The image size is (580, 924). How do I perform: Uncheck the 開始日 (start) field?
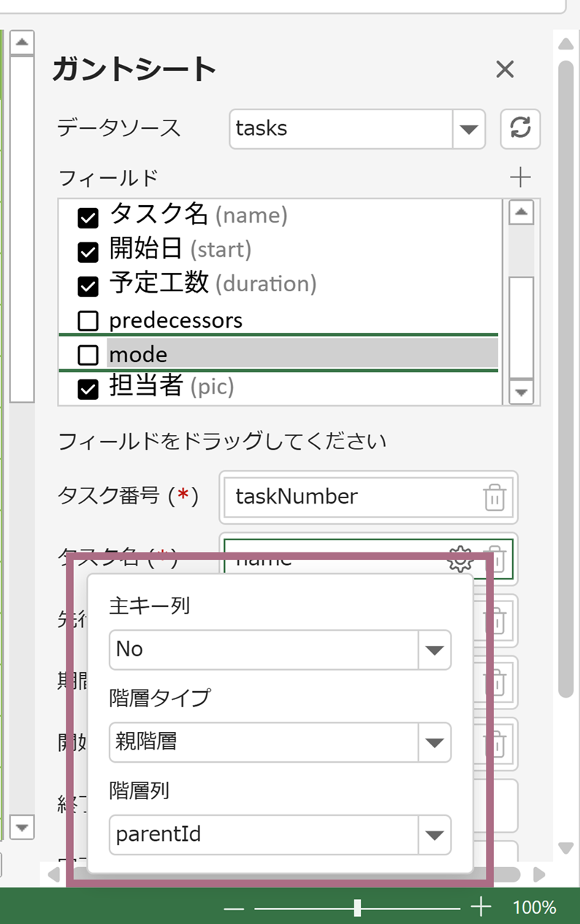88,252
